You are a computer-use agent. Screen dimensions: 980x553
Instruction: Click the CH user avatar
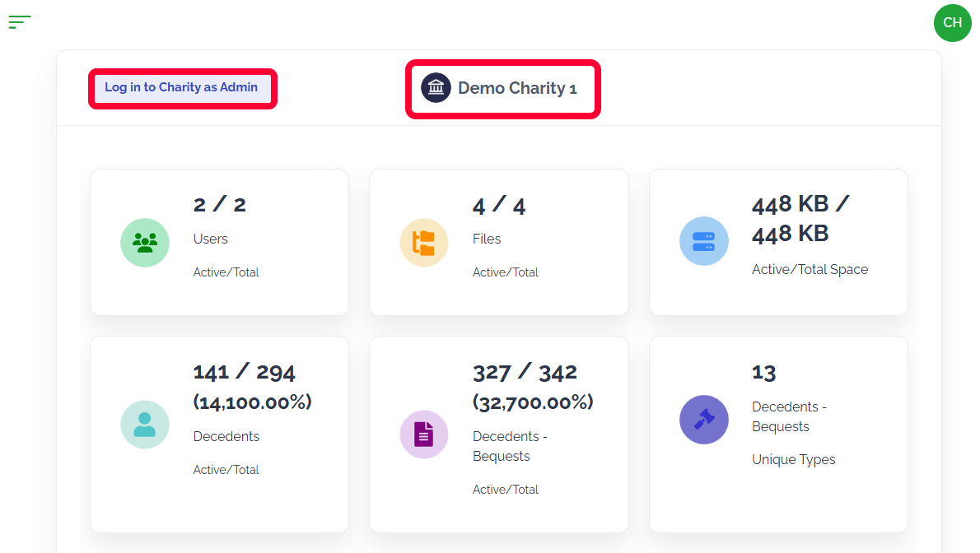click(952, 23)
